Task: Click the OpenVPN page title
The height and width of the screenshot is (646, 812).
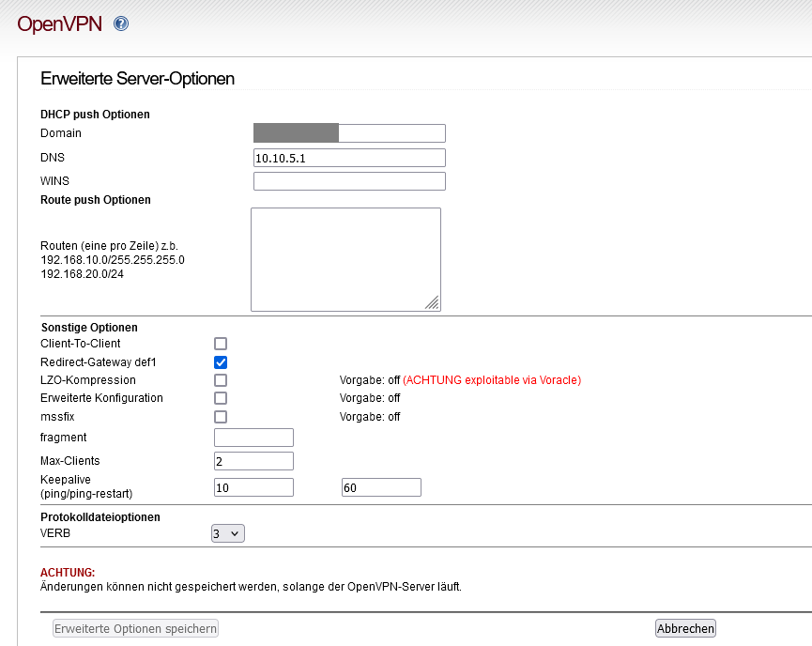Action: (x=59, y=23)
